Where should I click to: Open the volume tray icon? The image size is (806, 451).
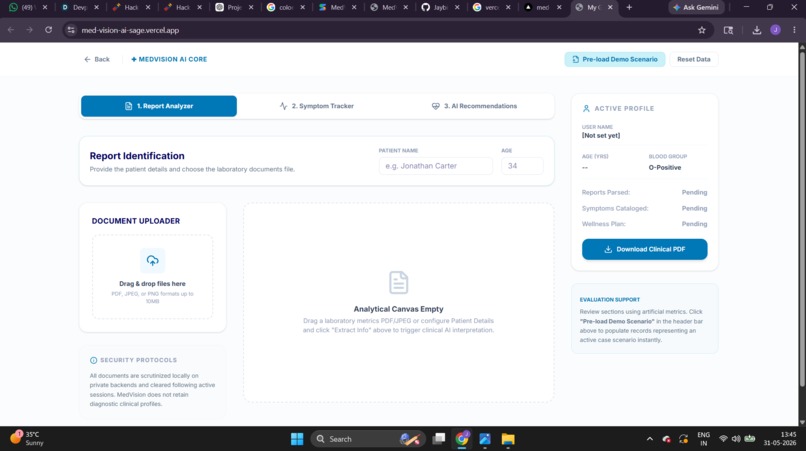(736, 439)
